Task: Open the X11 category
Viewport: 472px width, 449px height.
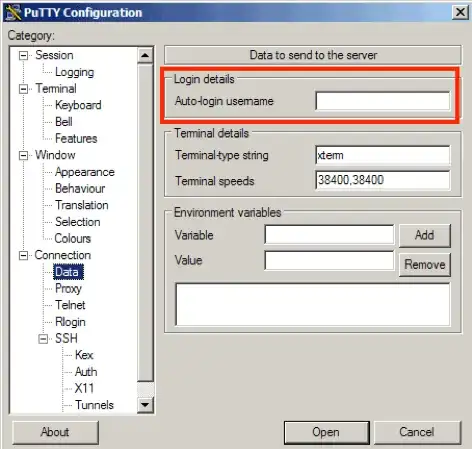Action: tap(84, 388)
